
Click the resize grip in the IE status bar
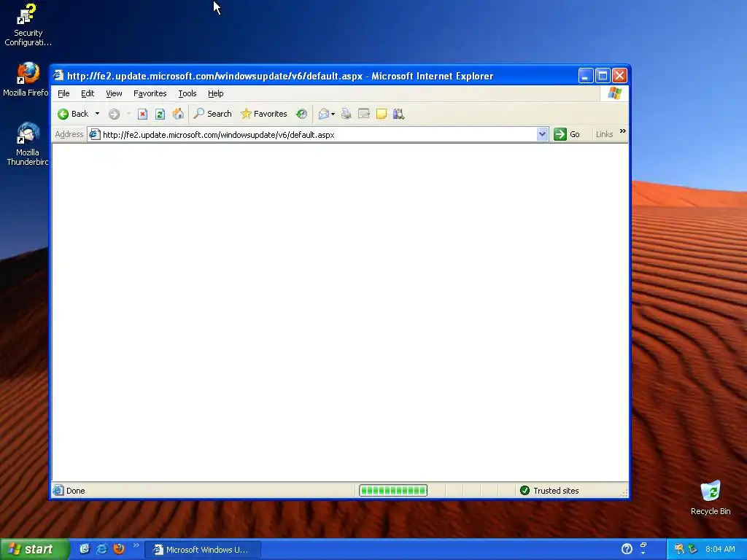tap(624, 492)
